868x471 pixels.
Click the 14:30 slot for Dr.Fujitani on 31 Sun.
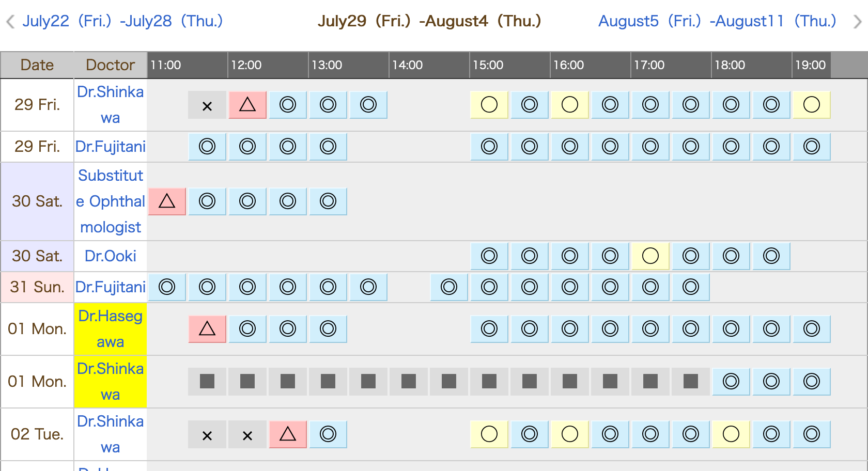pos(448,287)
